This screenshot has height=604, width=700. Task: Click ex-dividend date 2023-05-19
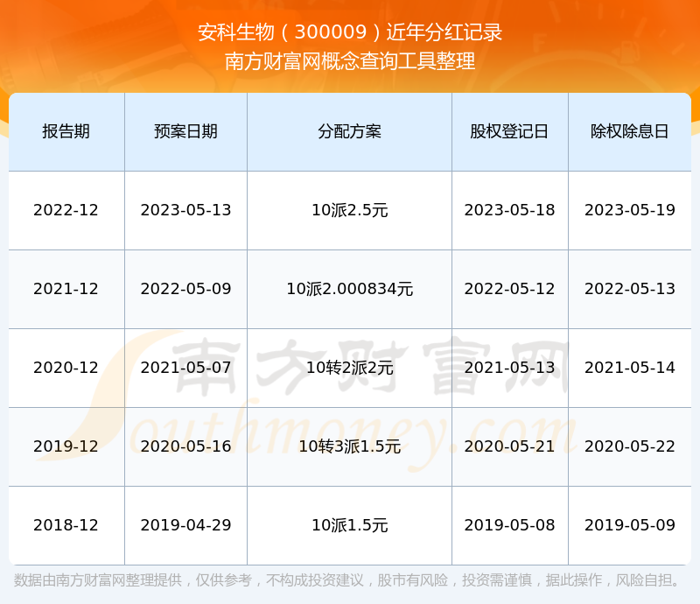point(630,210)
